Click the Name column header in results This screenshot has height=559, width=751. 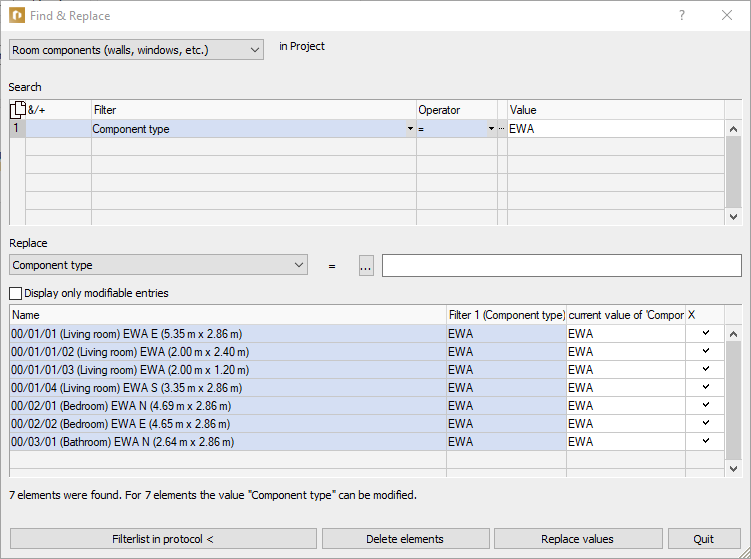[x=228, y=315]
